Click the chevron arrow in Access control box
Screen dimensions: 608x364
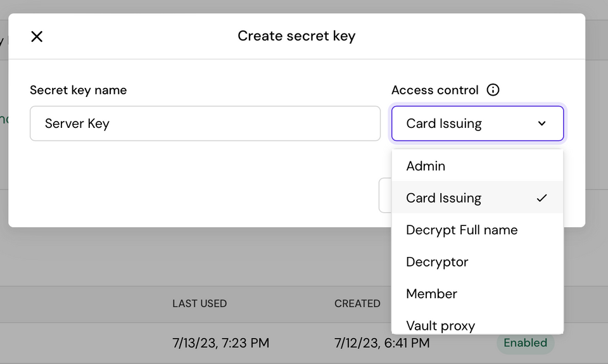coord(541,123)
